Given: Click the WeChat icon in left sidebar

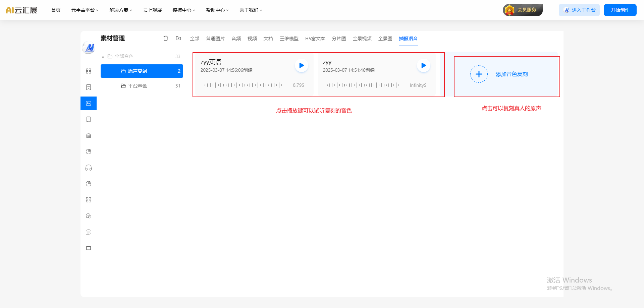Looking at the screenshot, I should pyautogui.click(x=89, y=216).
